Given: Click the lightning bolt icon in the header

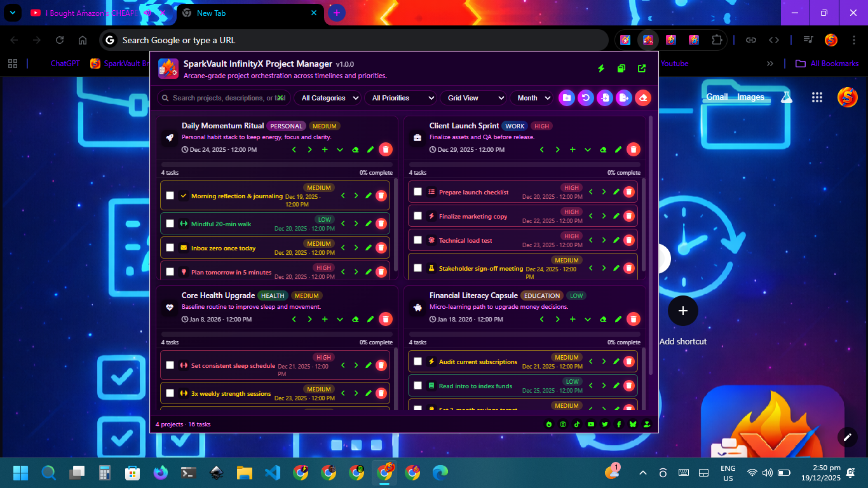Looking at the screenshot, I should [601, 69].
